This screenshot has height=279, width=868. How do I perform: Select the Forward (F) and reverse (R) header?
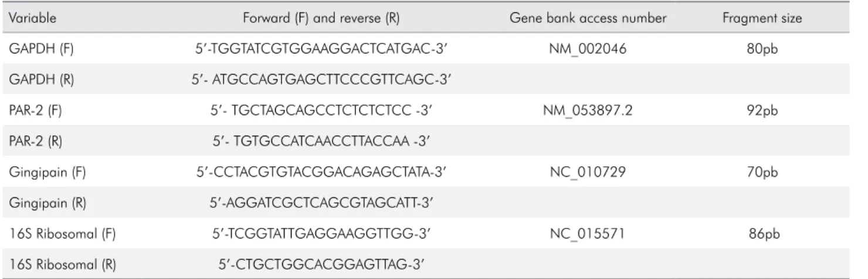tap(321, 18)
